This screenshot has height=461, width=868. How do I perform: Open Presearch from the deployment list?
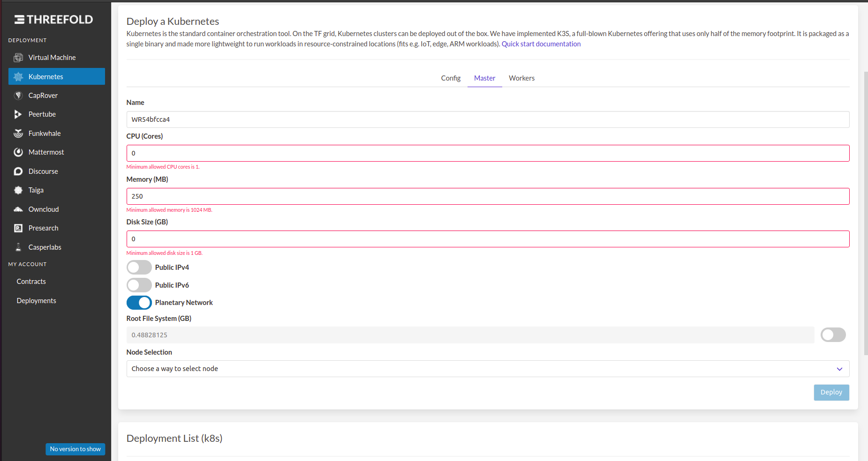(x=43, y=228)
